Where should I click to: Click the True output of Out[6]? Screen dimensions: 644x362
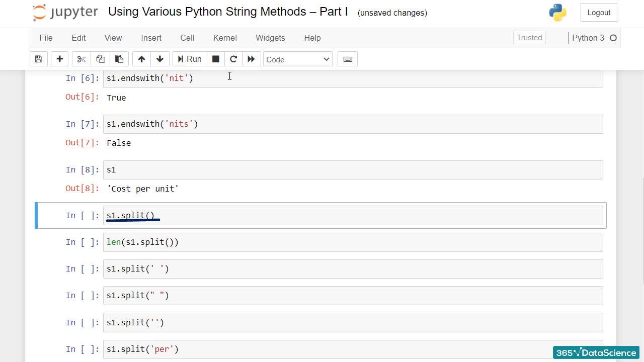click(116, 98)
